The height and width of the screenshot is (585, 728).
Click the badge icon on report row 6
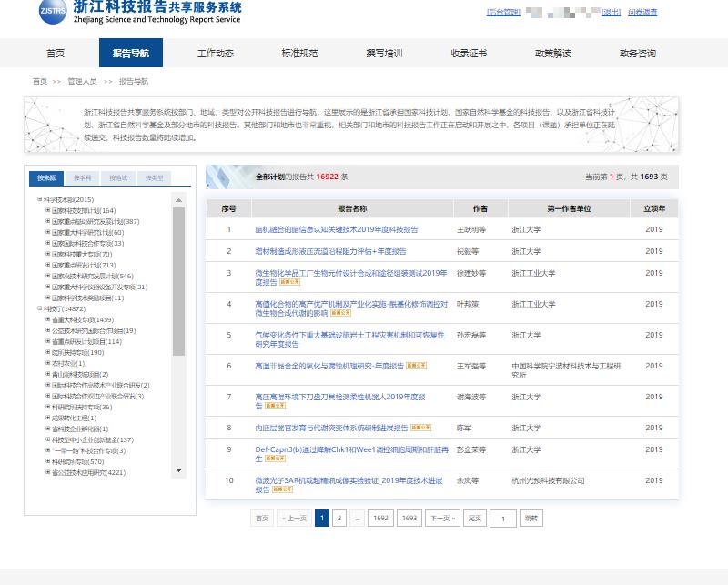(x=414, y=365)
